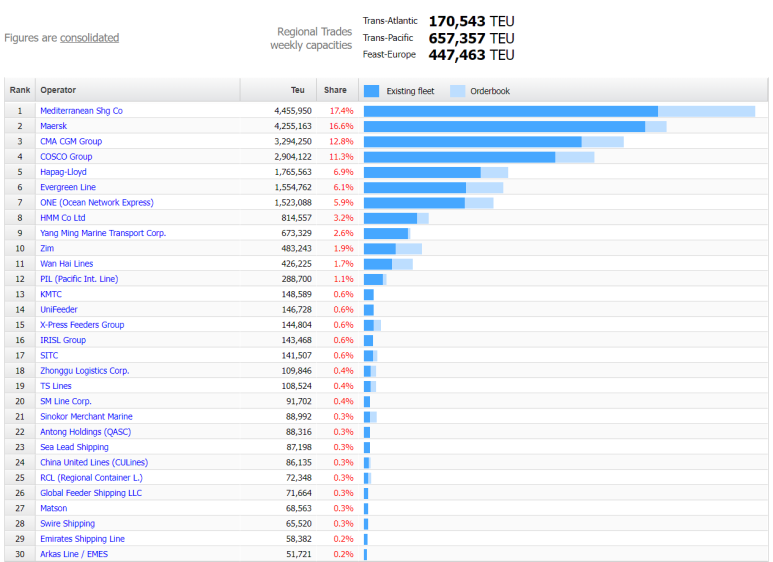
Task: Open Emirates Shipping Line link
Action: pyautogui.click(x=82, y=539)
